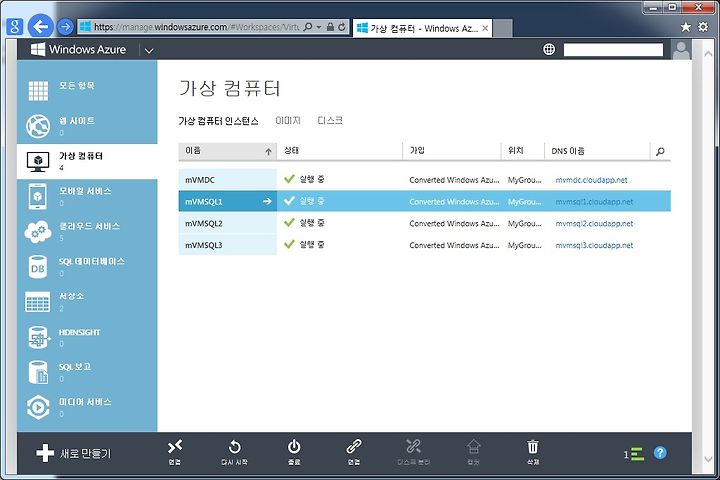Open the mvmdc.cloudapp.net link
This screenshot has height=480, width=720.
[591, 180]
